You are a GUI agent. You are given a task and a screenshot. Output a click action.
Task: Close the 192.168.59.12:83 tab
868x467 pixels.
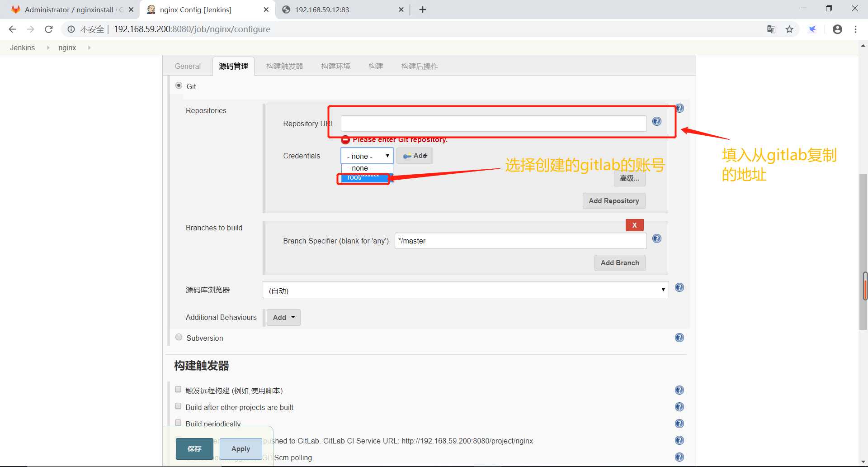[x=401, y=10]
